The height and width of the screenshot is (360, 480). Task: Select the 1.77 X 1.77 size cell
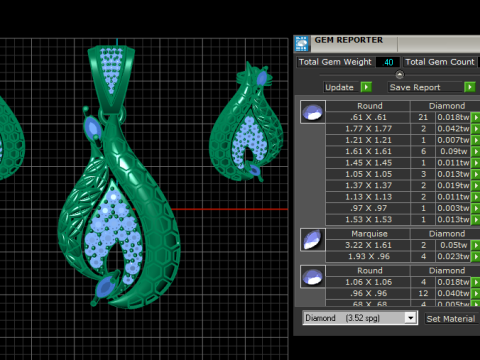click(x=368, y=129)
